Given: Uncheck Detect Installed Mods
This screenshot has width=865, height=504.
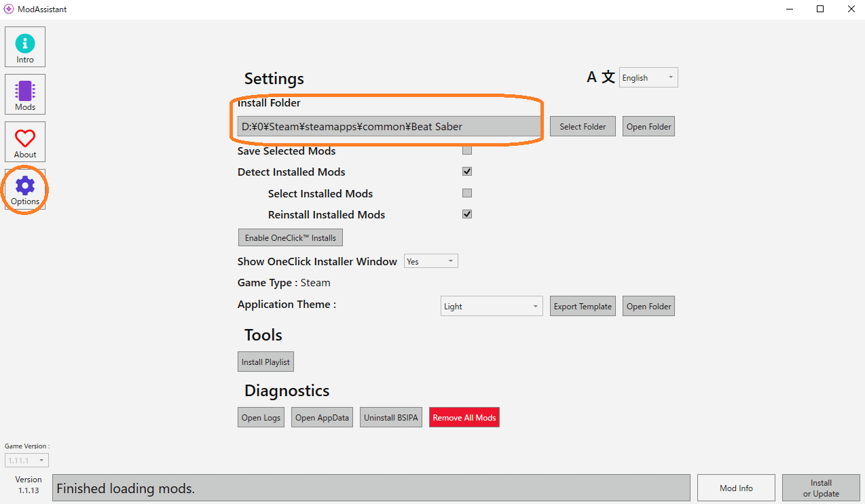Looking at the screenshot, I should pyautogui.click(x=467, y=172).
